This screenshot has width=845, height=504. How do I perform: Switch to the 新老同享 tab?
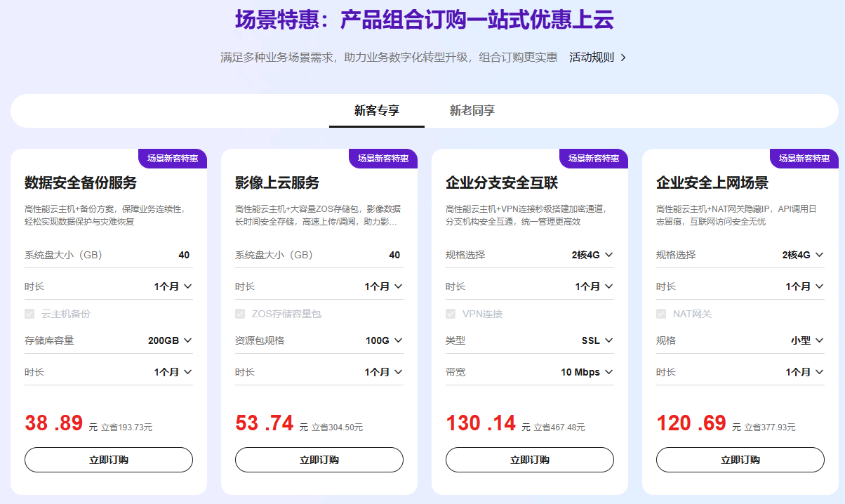tap(472, 110)
